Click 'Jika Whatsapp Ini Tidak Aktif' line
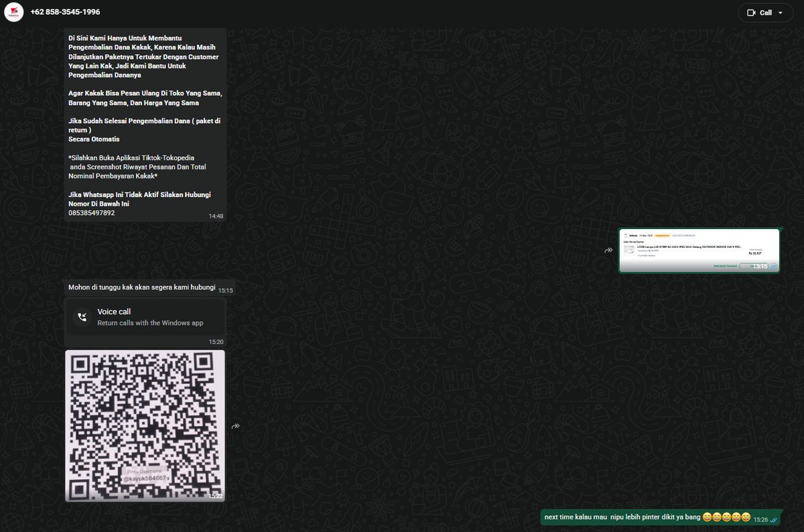804x532 pixels. tap(139, 194)
